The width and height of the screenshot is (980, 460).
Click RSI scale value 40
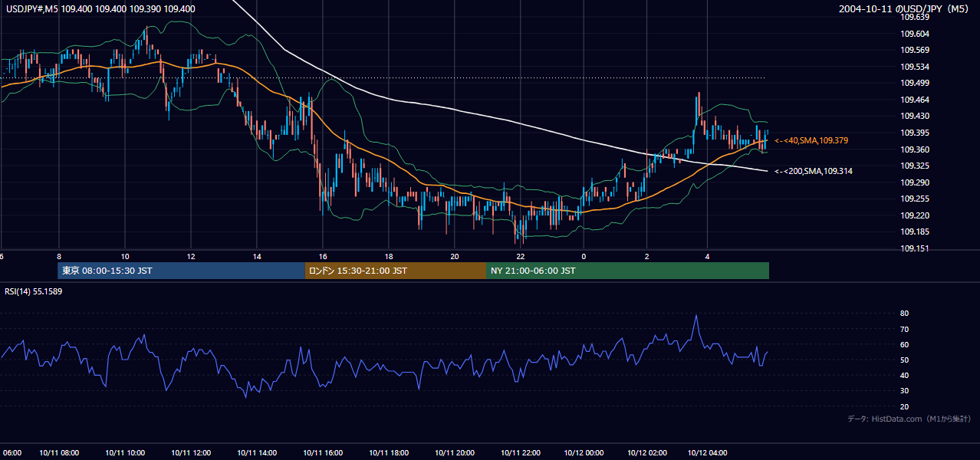pos(905,376)
